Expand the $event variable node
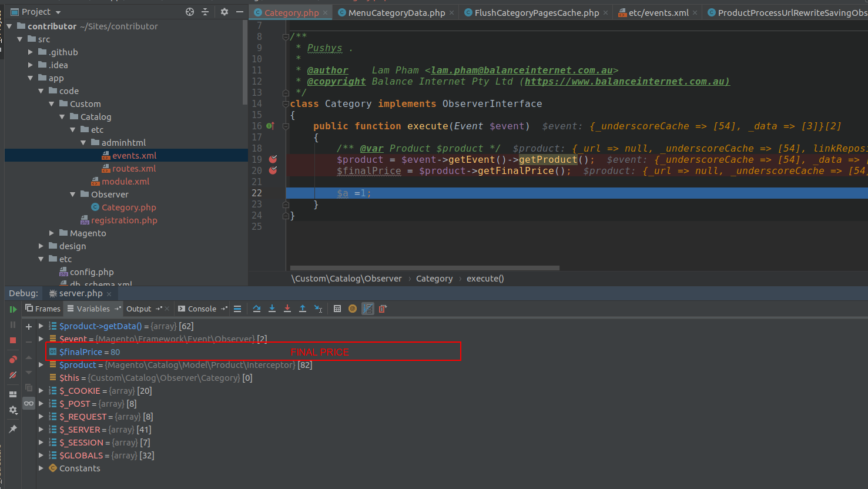This screenshot has height=489, width=868. click(x=41, y=339)
